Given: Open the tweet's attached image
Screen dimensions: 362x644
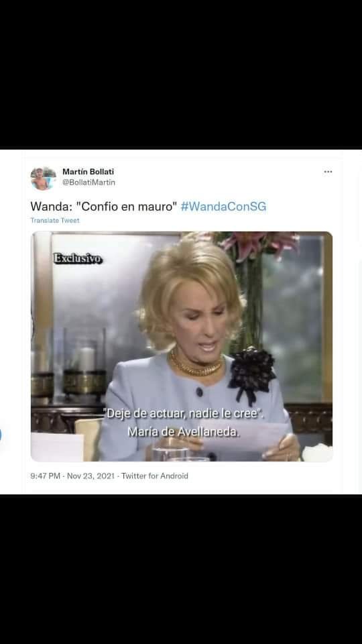Looking at the screenshot, I should 182,347.
